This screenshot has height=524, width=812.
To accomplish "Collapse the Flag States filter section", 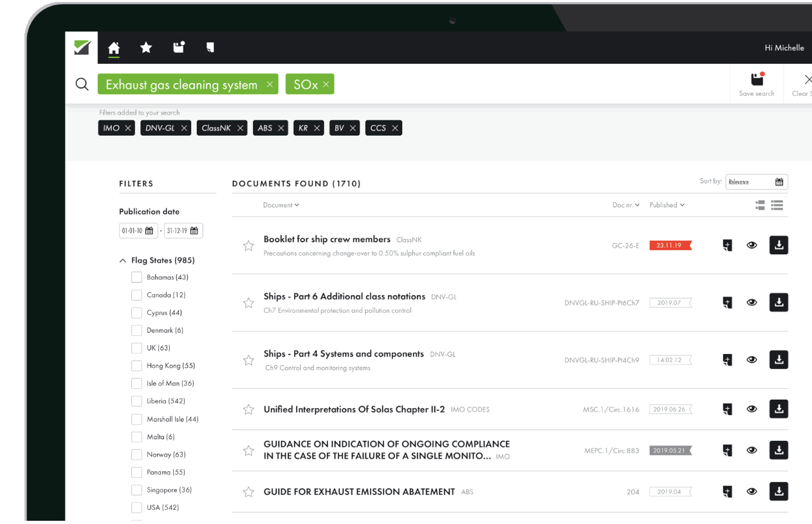I will coord(123,261).
